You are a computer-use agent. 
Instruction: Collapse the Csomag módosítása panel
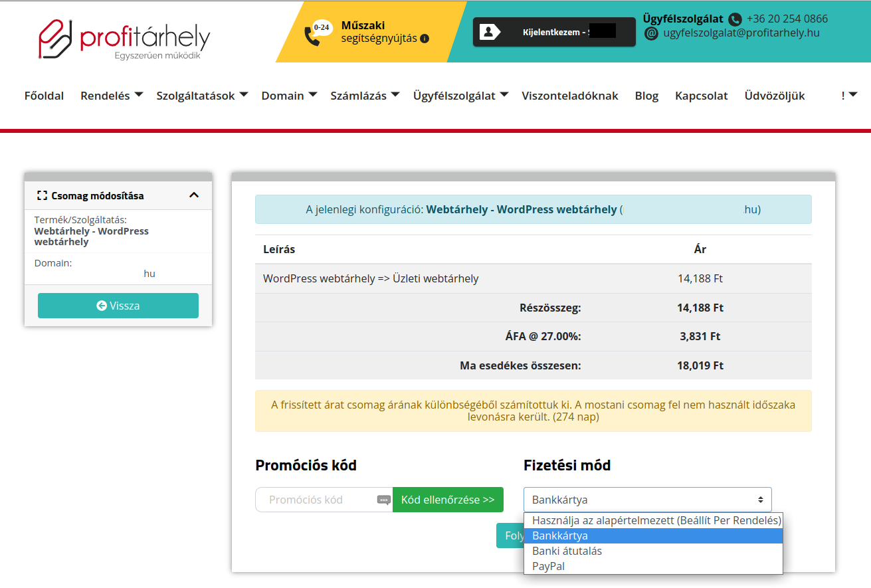coord(194,195)
